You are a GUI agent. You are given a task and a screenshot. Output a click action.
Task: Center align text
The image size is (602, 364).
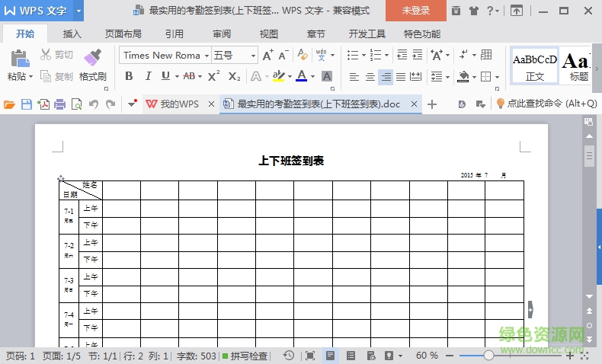point(370,77)
